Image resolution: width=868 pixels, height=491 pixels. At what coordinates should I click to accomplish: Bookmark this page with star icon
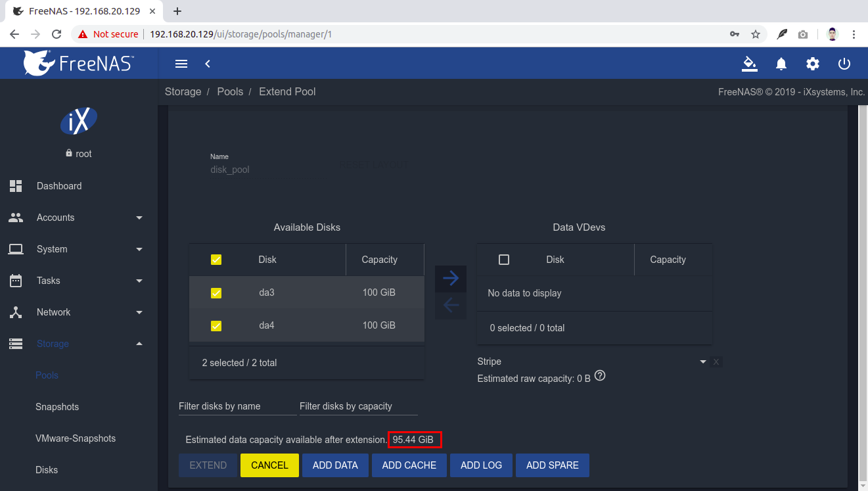(x=756, y=34)
